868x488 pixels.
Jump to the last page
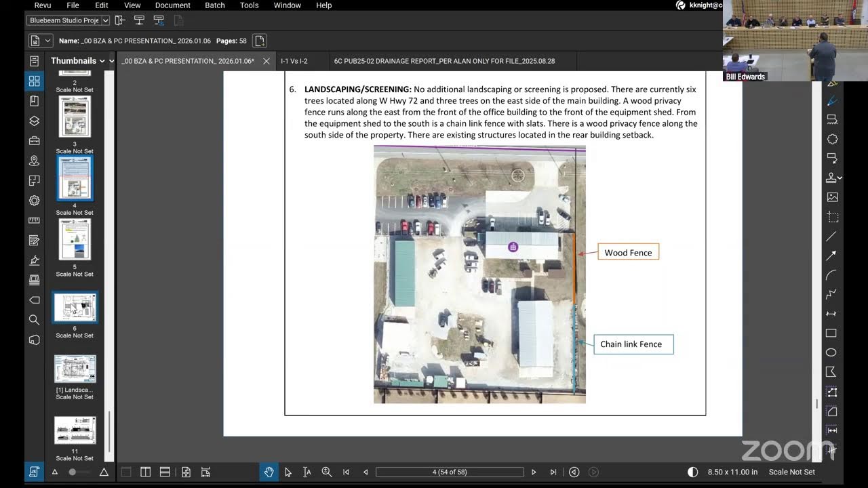pyautogui.click(x=553, y=472)
